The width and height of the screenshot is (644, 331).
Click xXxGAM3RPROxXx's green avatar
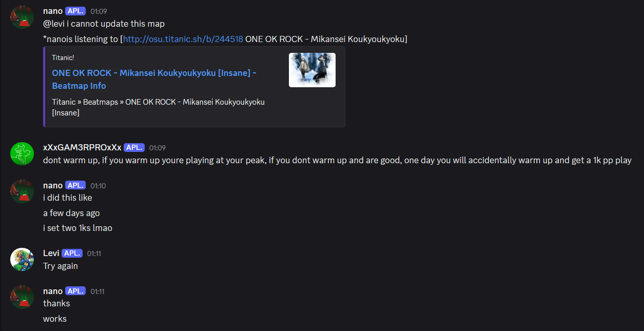(x=22, y=153)
